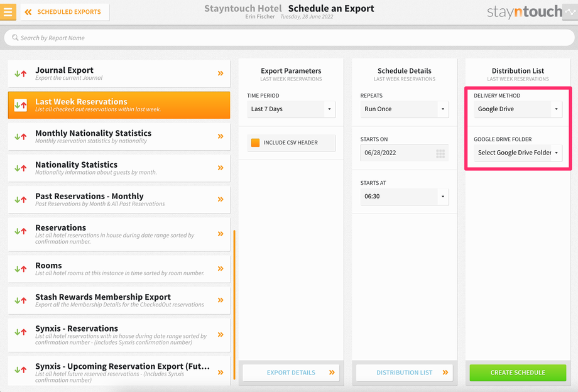This screenshot has height=392, width=578.
Task: Select the Rooms export
Action: (x=119, y=269)
